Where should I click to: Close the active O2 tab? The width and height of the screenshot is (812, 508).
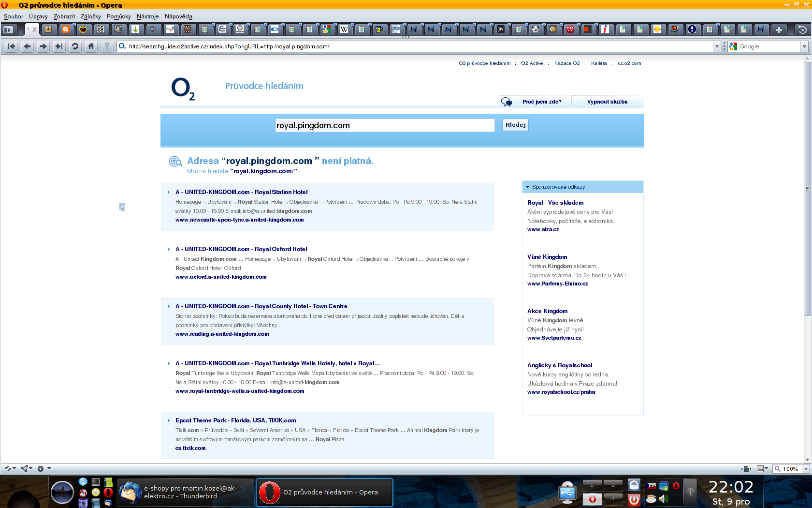(34, 30)
